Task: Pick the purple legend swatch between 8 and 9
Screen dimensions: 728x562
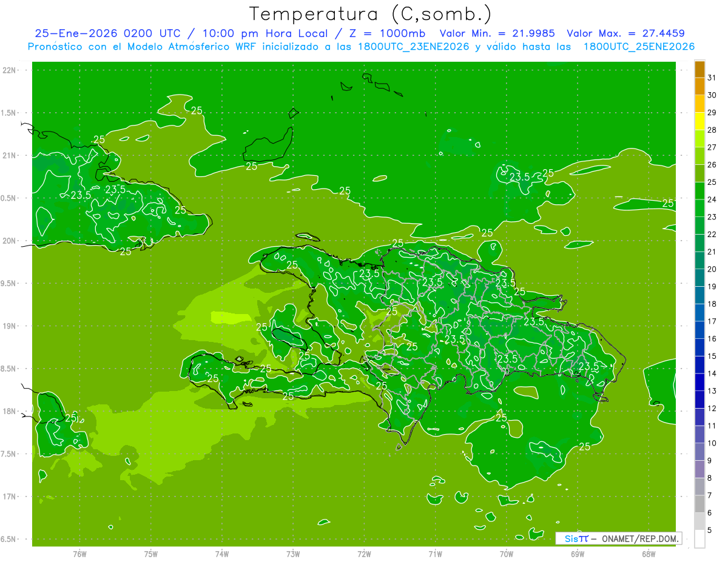Action: (x=700, y=470)
